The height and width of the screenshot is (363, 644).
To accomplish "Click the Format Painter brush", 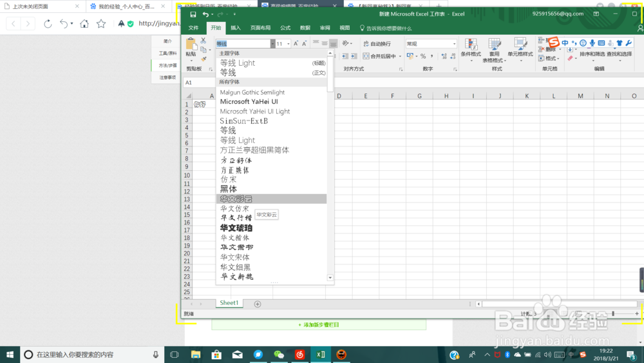I will tap(204, 59).
